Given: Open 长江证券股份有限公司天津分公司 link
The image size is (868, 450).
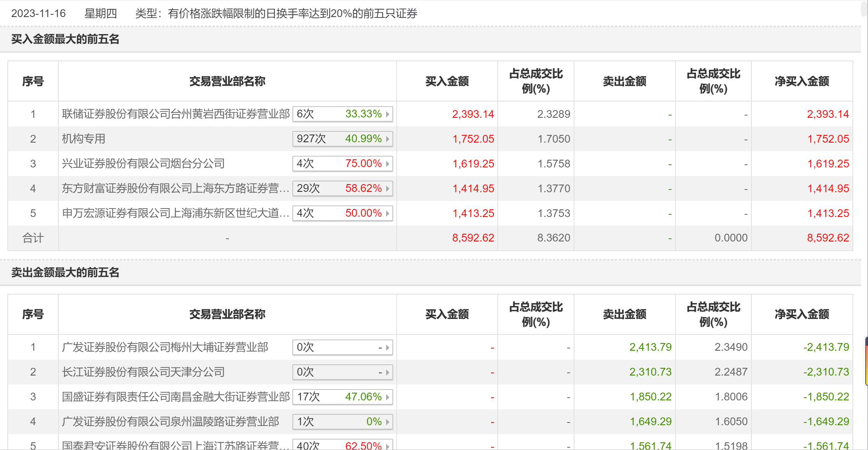Looking at the screenshot, I should pos(143,372).
